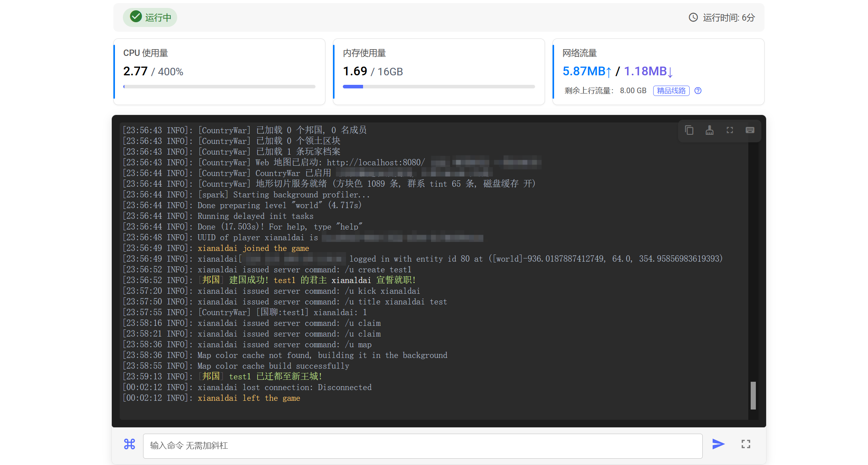Open the help icon next to 精品线路
This screenshot has height=465, width=868.
click(698, 91)
